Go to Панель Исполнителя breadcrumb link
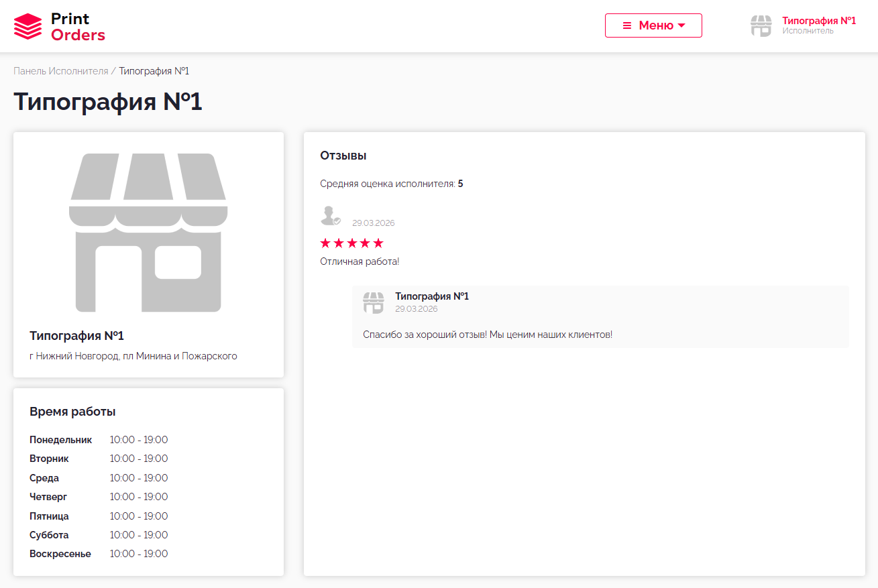This screenshot has width=878, height=588. click(60, 71)
